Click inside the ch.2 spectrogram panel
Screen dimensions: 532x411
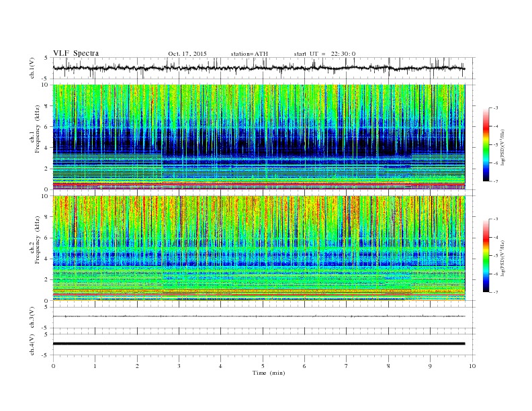[259, 248]
